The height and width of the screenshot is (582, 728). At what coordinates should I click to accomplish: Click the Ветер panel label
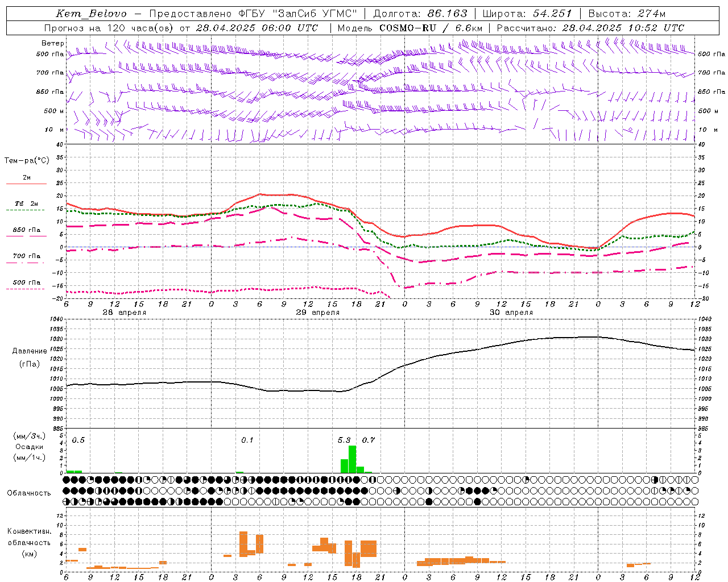pyautogui.click(x=53, y=43)
